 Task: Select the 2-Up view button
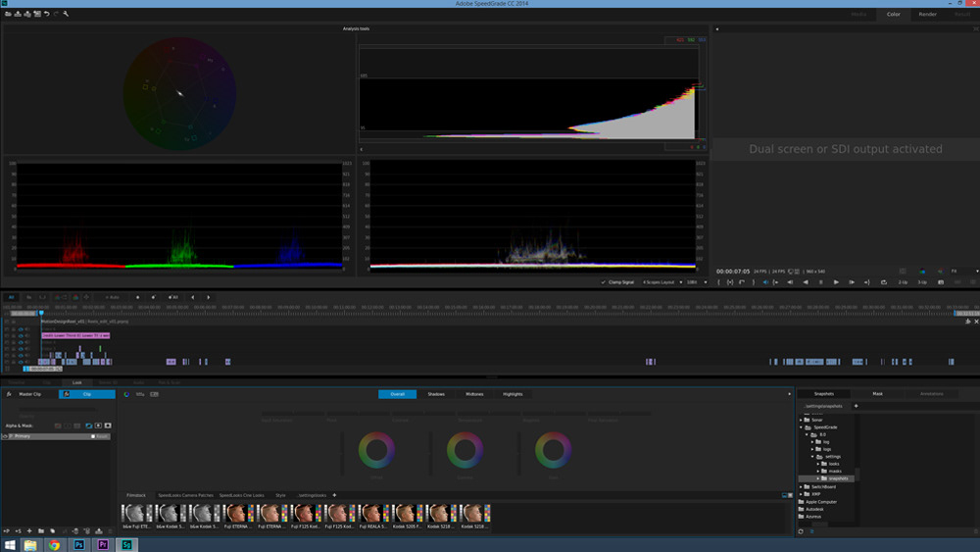pyautogui.click(x=904, y=282)
